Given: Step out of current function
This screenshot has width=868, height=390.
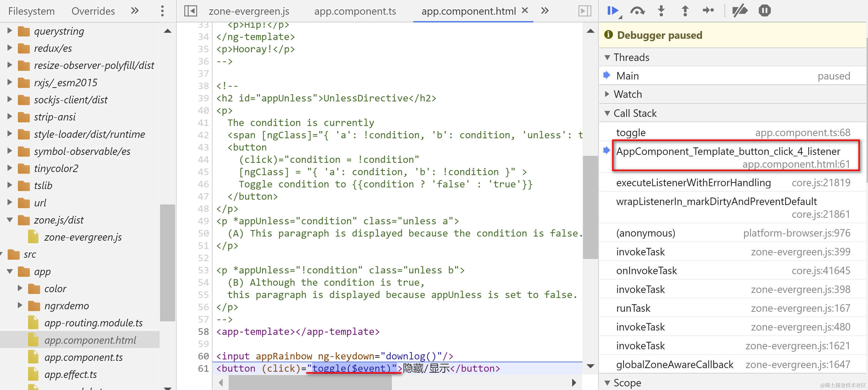Looking at the screenshot, I should pos(685,11).
